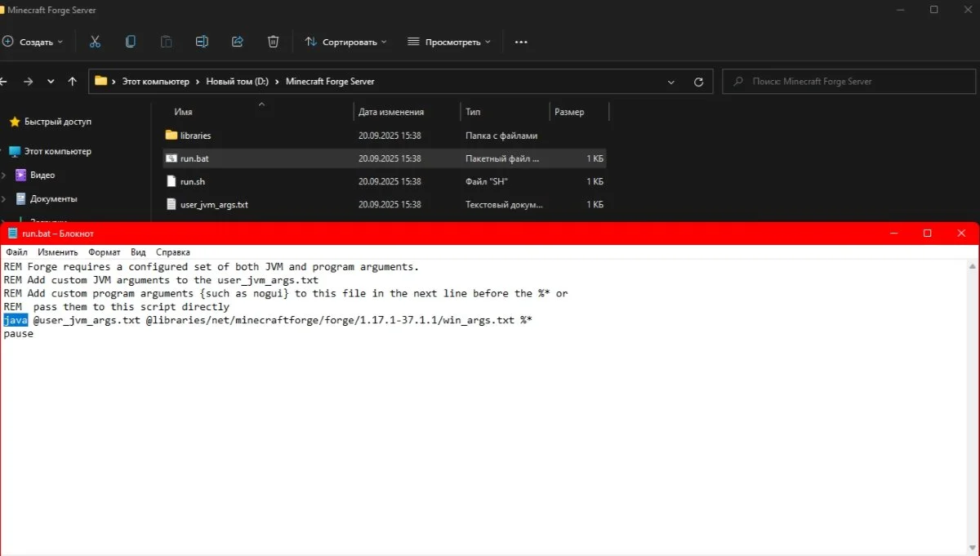Expand the address bar history dropdown
980x556 pixels.
pos(671,82)
